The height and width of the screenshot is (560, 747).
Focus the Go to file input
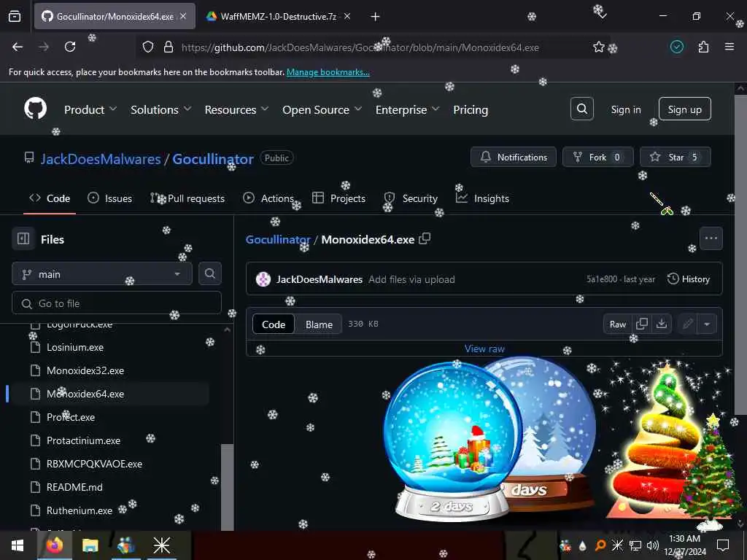(x=117, y=303)
